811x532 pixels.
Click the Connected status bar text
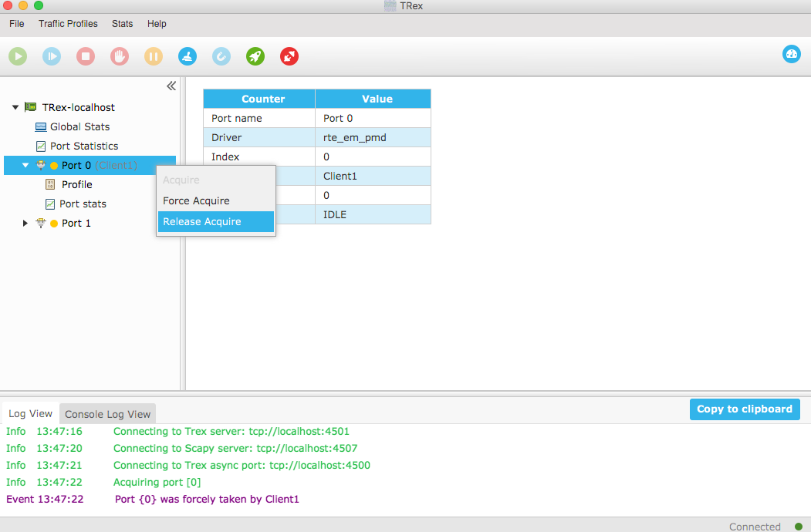pyautogui.click(x=755, y=527)
